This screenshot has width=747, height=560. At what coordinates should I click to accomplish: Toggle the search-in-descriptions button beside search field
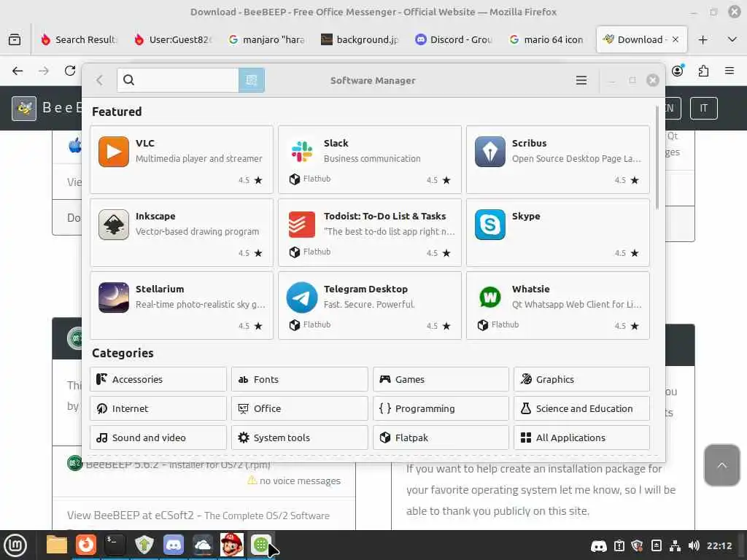[252, 80]
